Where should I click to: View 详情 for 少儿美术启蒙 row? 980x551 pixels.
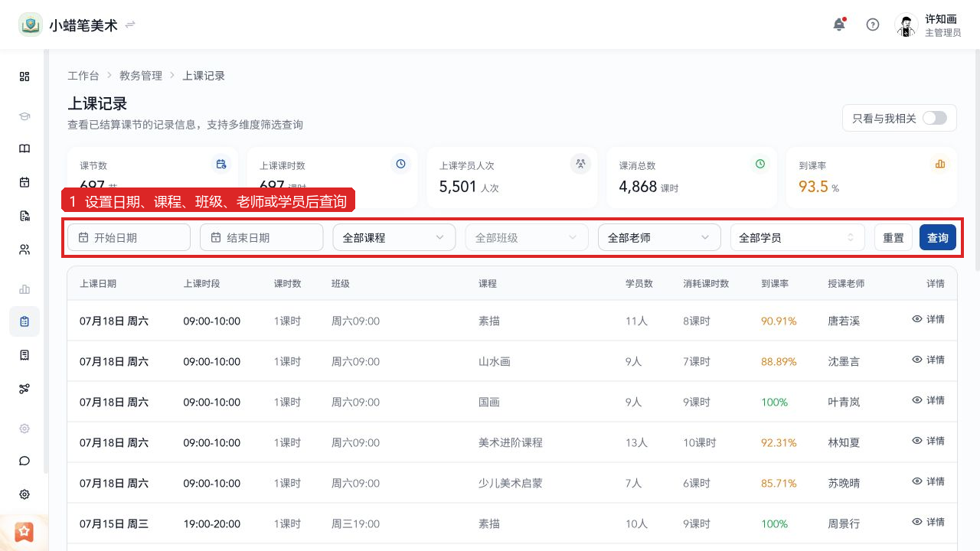(928, 481)
